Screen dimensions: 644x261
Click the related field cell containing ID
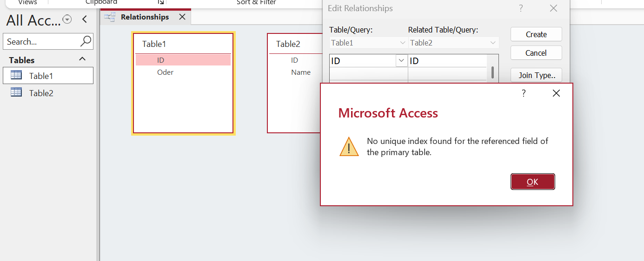pos(447,61)
